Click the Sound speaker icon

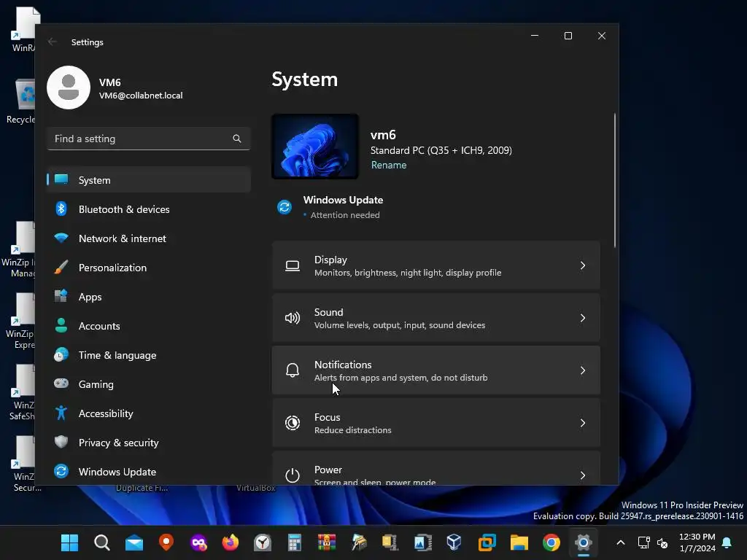coord(293,318)
